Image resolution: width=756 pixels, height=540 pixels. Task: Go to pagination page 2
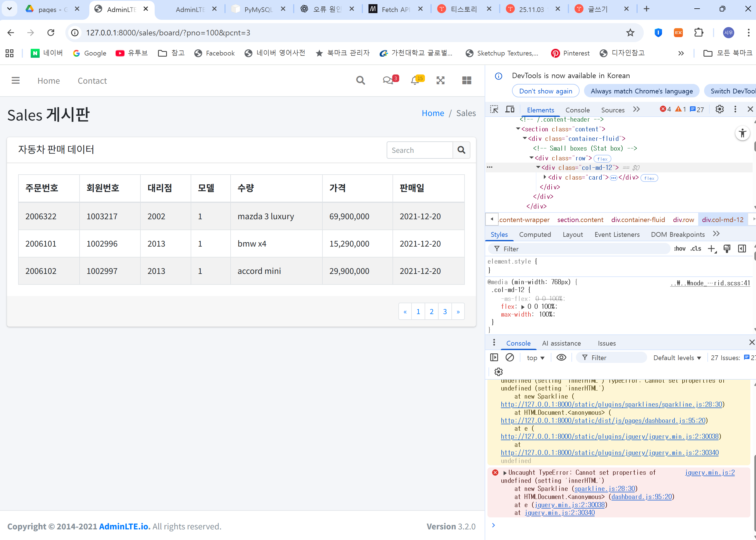[x=432, y=312]
